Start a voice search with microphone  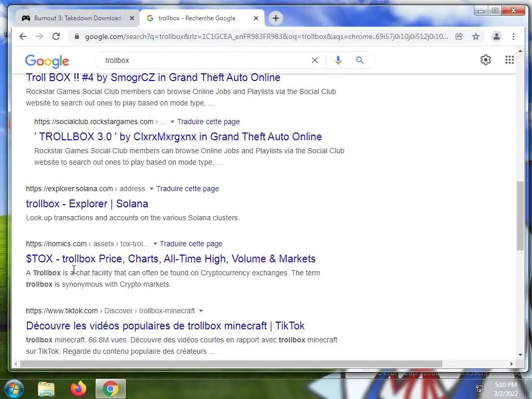(338, 60)
